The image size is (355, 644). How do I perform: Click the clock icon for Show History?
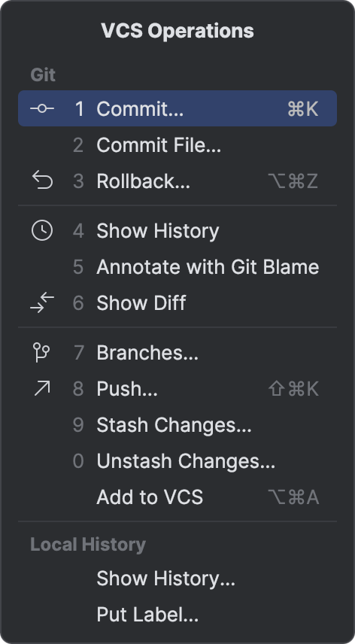click(x=42, y=230)
